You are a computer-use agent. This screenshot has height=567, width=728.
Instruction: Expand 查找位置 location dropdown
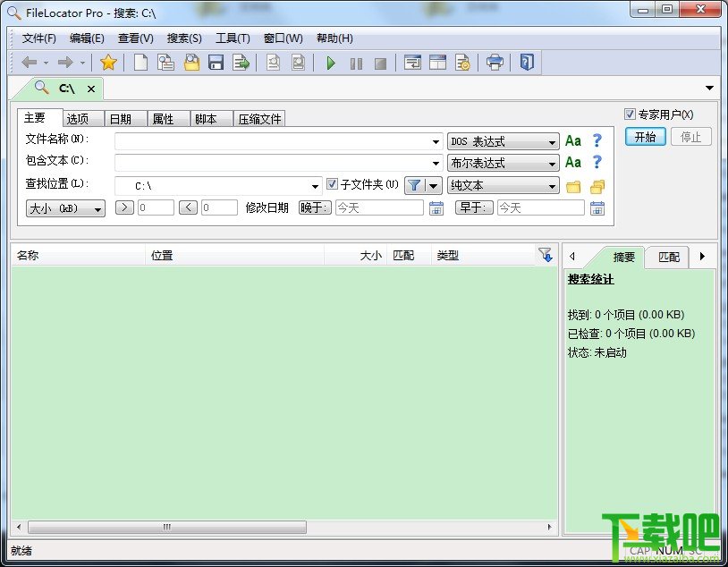[315, 186]
